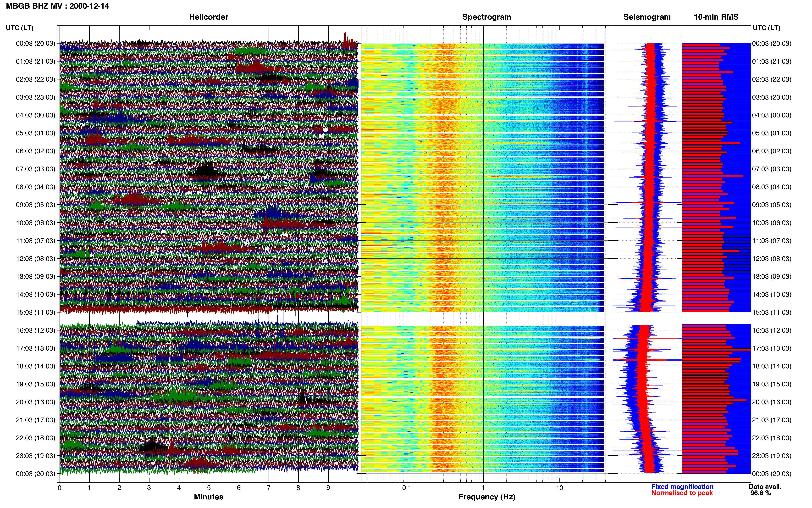Click the 'Normalised to peak' legend text
812x508 pixels.
[x=682, y=493]
